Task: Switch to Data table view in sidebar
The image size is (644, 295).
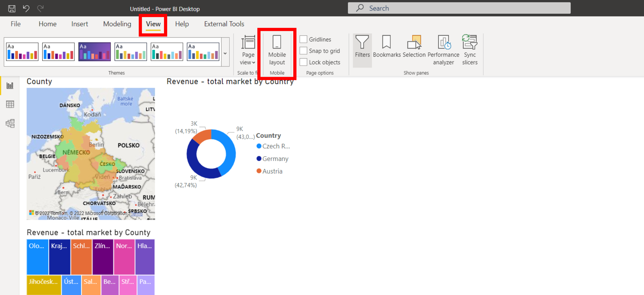Action: (10, 104)
